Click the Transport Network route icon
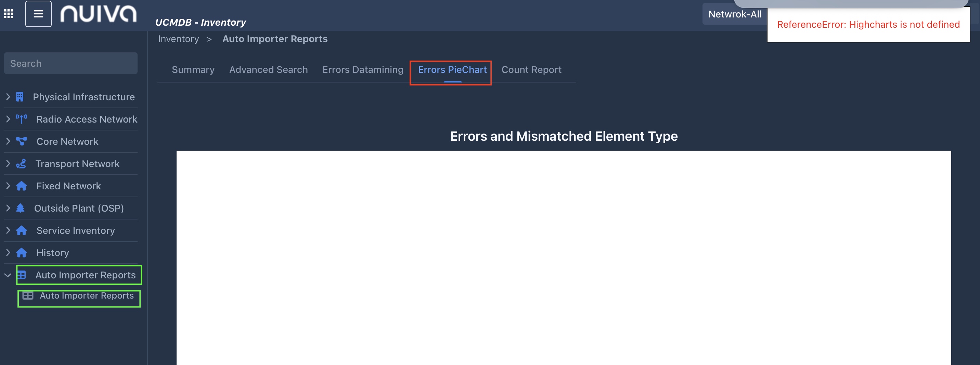 pos(21,164)
